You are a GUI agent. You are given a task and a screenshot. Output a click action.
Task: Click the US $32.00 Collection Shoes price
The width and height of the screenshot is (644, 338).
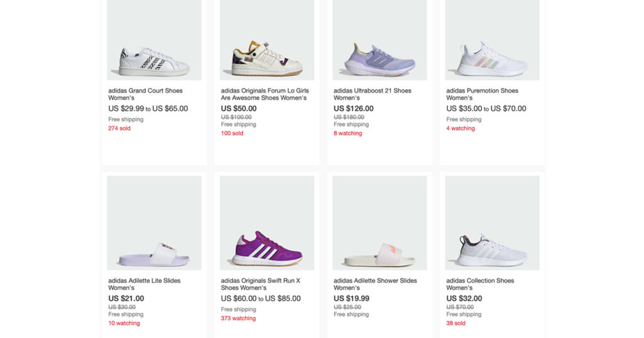tap(464, 298)
